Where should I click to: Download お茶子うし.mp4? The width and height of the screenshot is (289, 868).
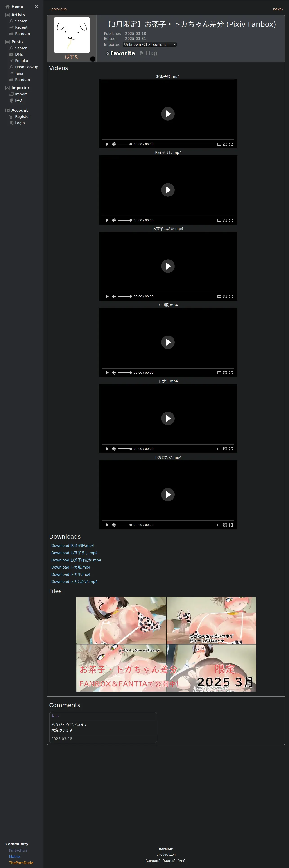tap(74, 553)
